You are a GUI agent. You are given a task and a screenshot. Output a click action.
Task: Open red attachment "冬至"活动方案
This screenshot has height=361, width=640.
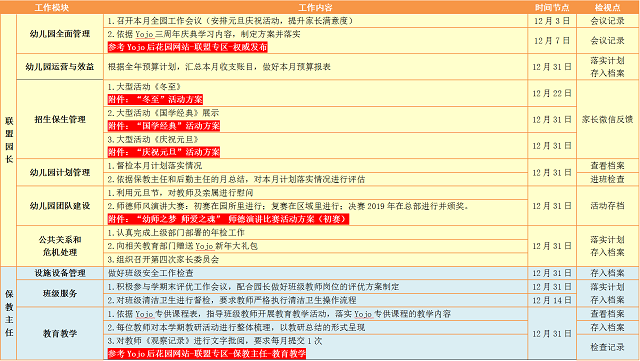pos(155,99)
